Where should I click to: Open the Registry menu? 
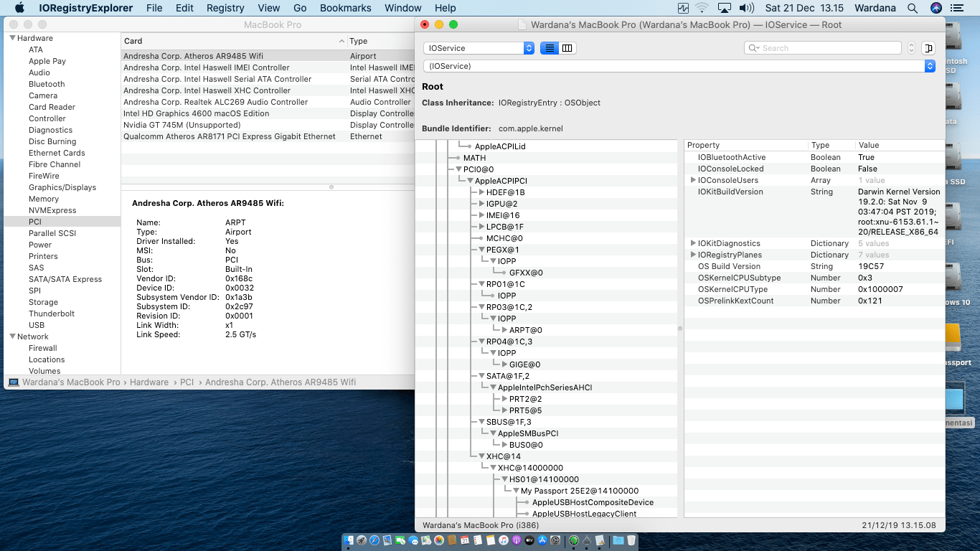pyautogui.click(x=225, y=8)
